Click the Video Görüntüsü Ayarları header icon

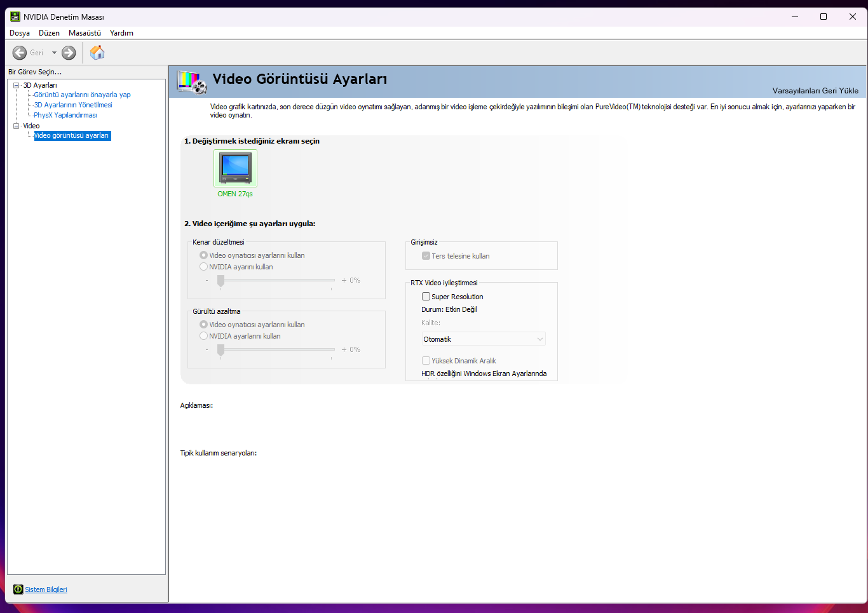click(192, 82)
